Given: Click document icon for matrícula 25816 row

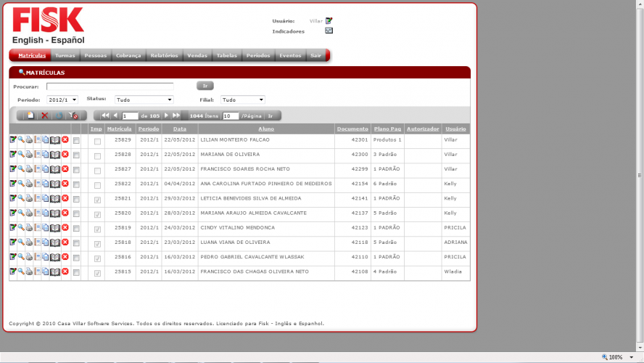Looking at the screenshot, I should (38, 257).
